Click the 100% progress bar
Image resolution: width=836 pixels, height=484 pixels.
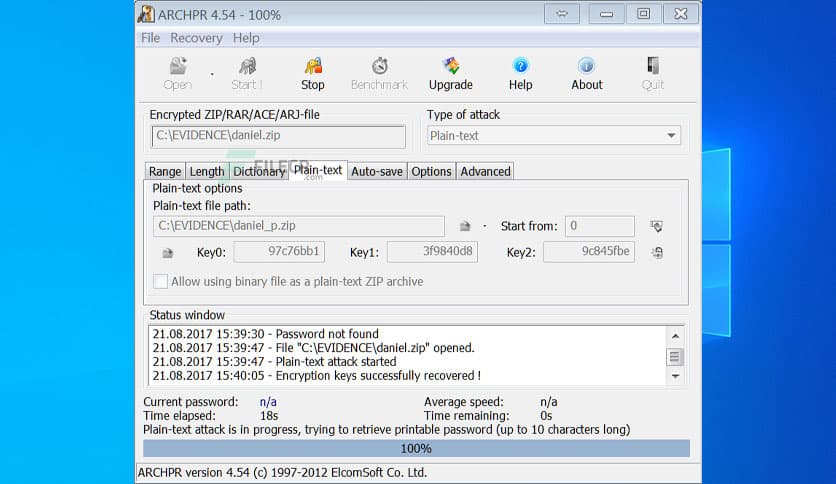coord(416,449)
